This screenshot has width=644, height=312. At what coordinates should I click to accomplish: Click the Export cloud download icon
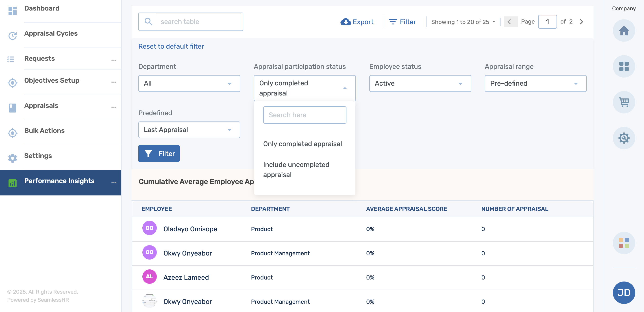[x=346, y=22]
